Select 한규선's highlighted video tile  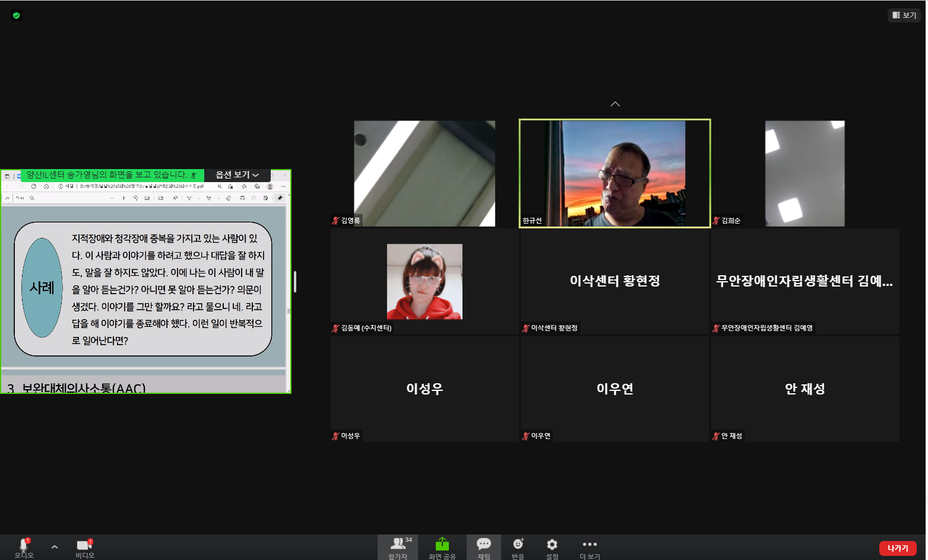pyautogui.click(x=615, y=173)
